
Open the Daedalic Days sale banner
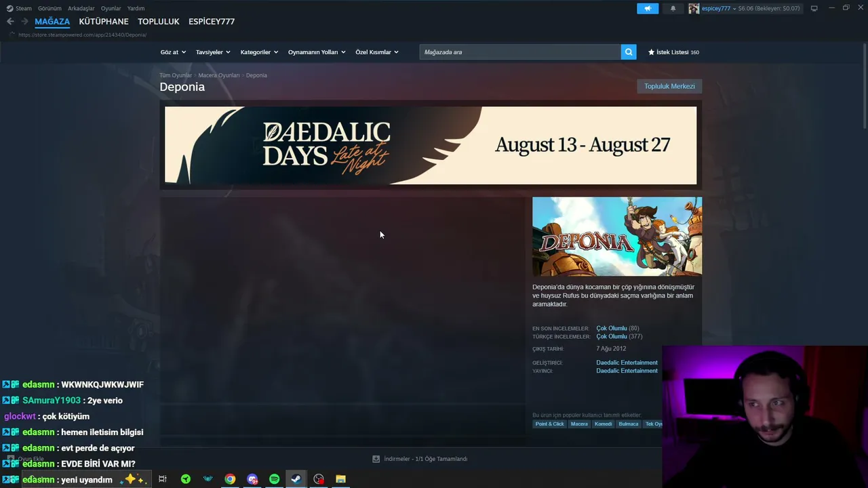(x=431, y=145)
